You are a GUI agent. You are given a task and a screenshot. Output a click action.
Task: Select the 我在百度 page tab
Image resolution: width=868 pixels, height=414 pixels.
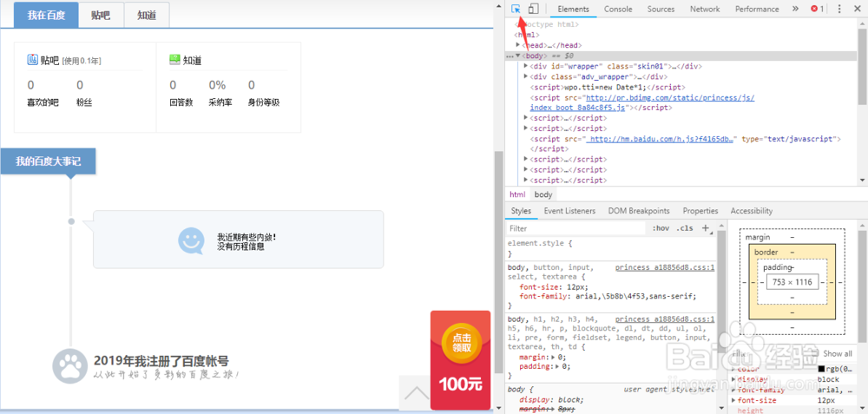tap(46, 15)
